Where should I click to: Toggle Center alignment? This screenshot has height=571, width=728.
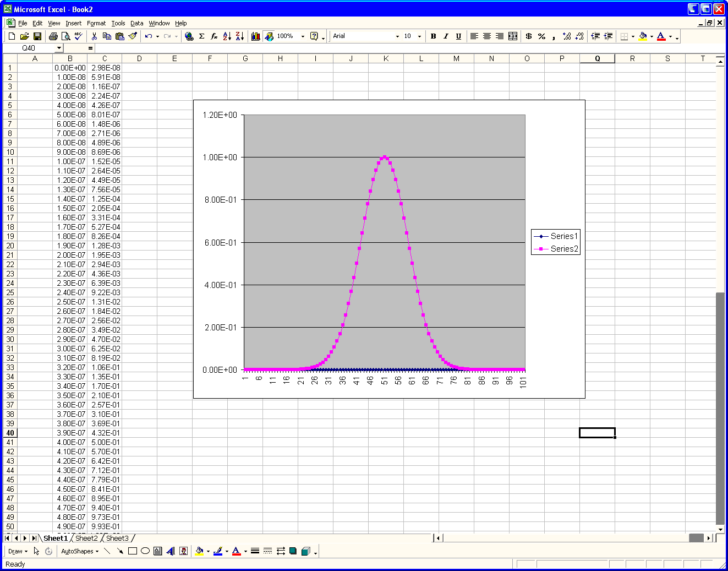point(487,36)
